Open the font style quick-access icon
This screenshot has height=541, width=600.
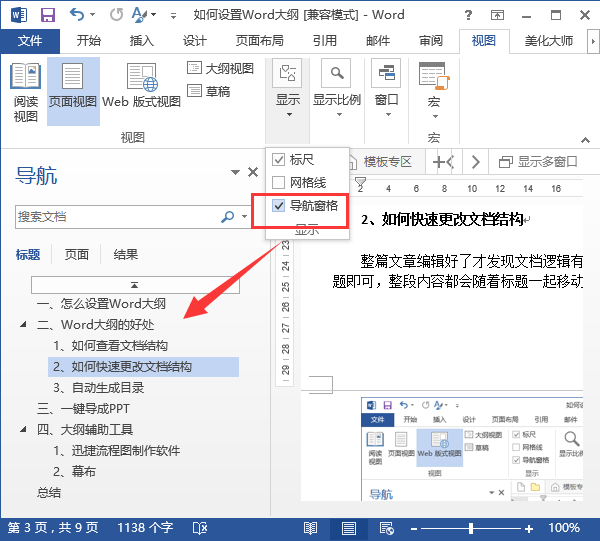[139, 15]
